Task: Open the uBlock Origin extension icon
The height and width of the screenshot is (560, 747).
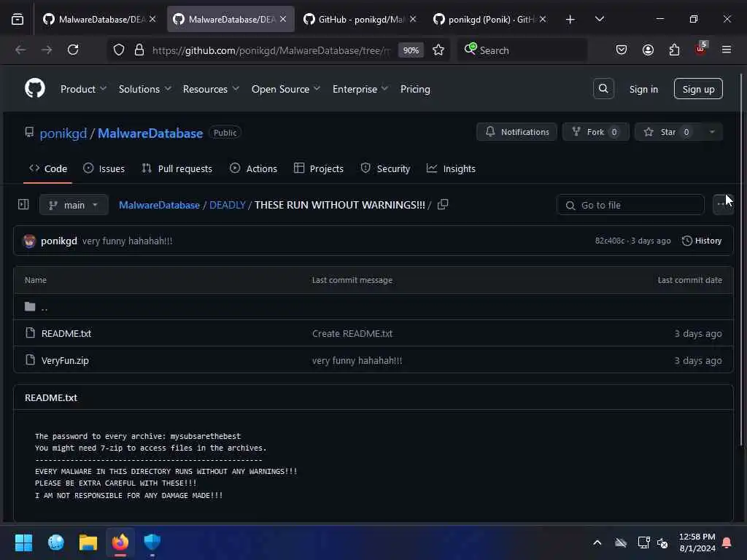Action: [x=701, y=49]
